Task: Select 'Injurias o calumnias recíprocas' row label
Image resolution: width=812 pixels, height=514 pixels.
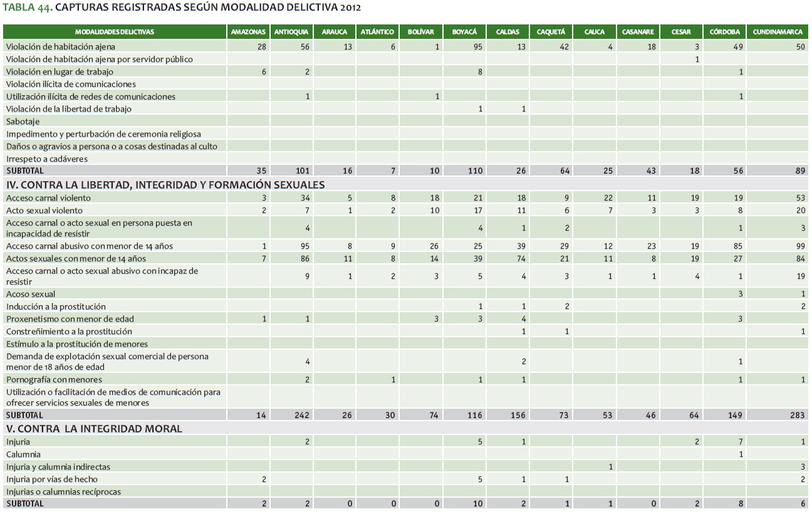Action: [63, 492]
